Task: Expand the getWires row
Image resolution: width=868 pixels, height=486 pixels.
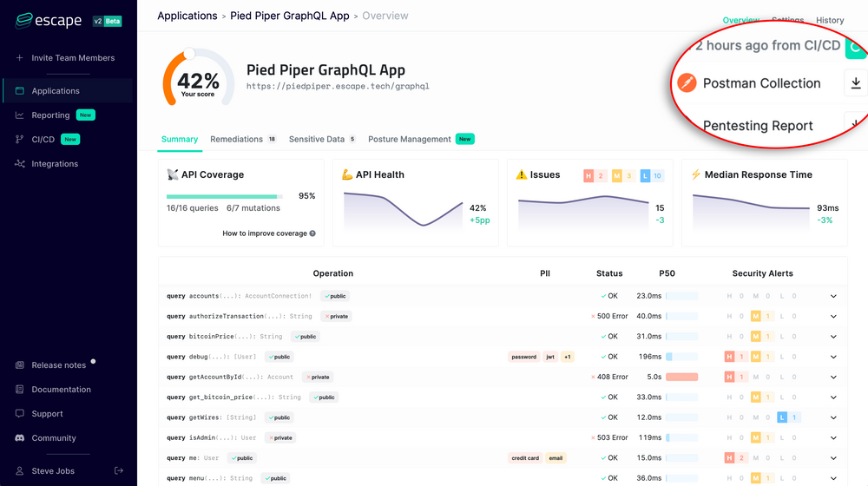Action: click(833, 418)
